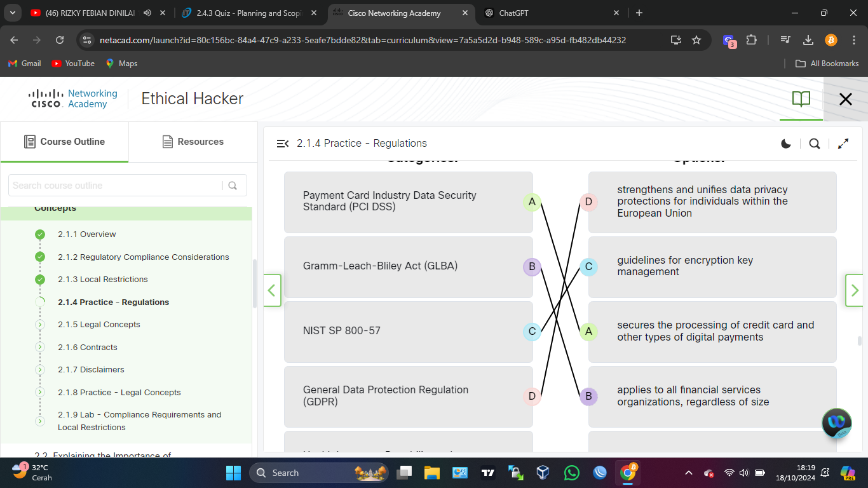Select connector A beside PCI DSS
This screenshot has width=868, height=488.
tap(532, 202)
